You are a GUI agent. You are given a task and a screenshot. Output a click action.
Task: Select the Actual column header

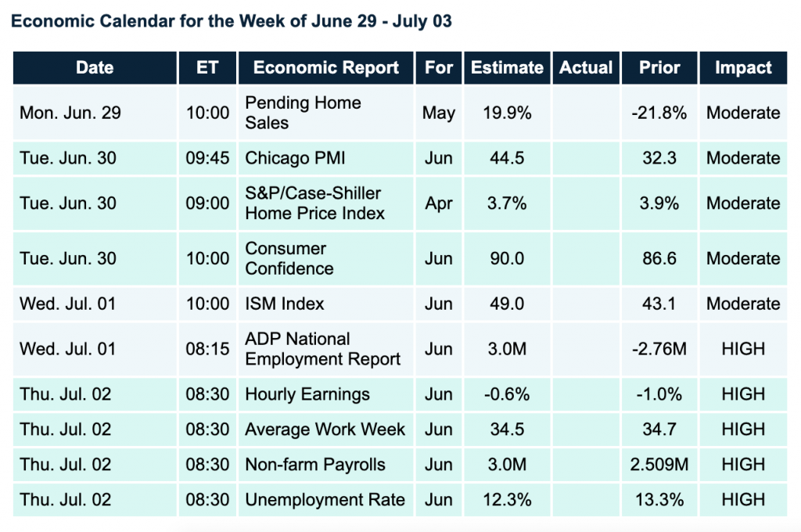[x=586, y=68]
